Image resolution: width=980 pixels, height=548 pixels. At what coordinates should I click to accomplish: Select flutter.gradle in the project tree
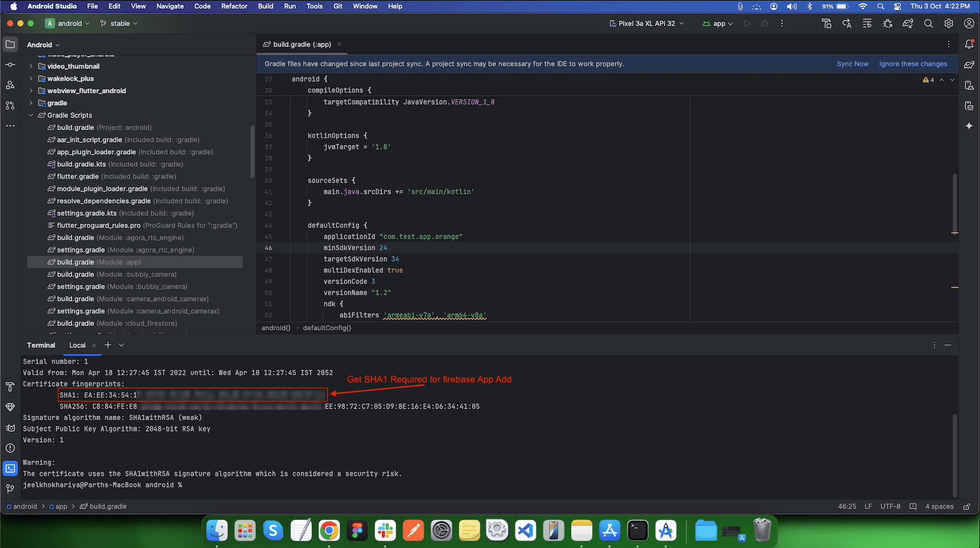(x=78, y=176)
